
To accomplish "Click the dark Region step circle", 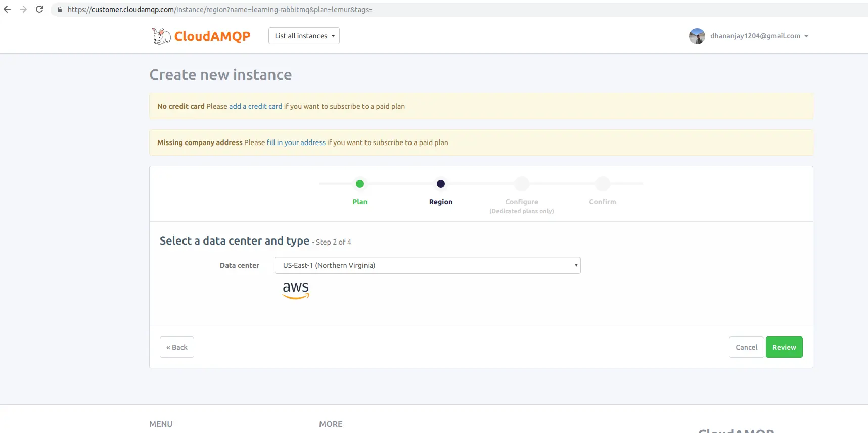I will pyautogui.click(x=441, y=184).
